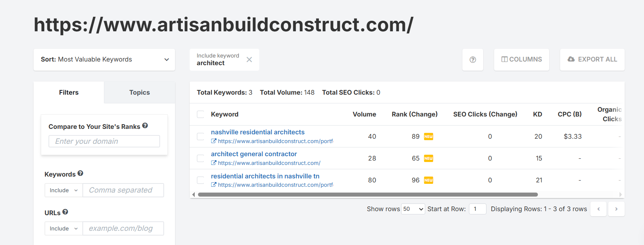Click the Keywords filter help icon
This screenshot has width=644, height=245.
[81, 173]
